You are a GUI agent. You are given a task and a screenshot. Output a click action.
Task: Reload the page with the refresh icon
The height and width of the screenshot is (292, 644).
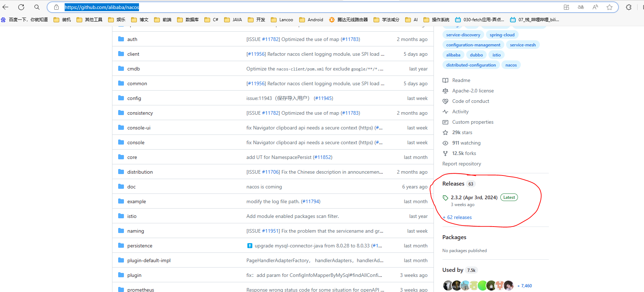21,7
